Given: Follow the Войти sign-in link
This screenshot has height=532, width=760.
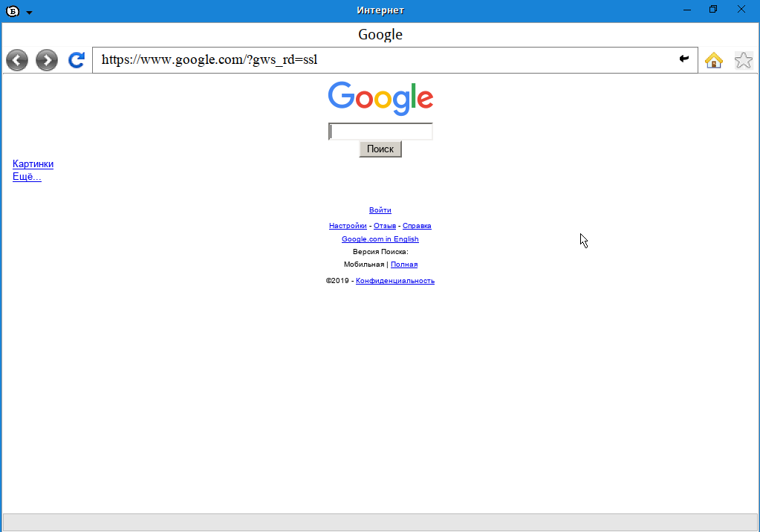Looking at the screenshot, I should tap(380, 210).
